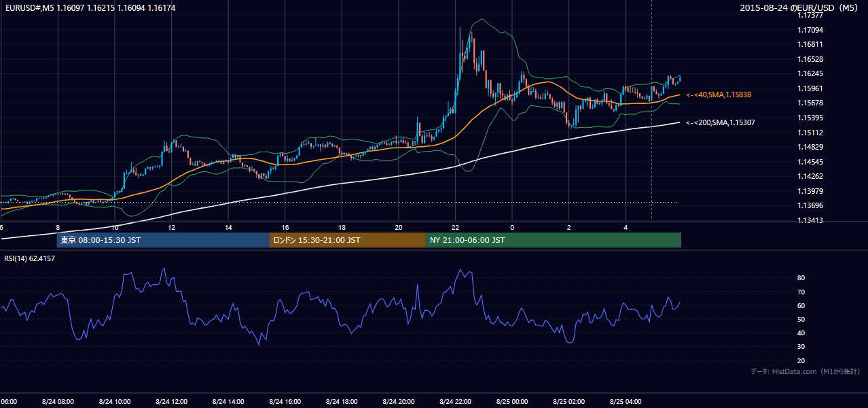Viewport: 868px width, 408px height.
Task: Click price scale value 1.17377
Action: (x=810, y=15)
